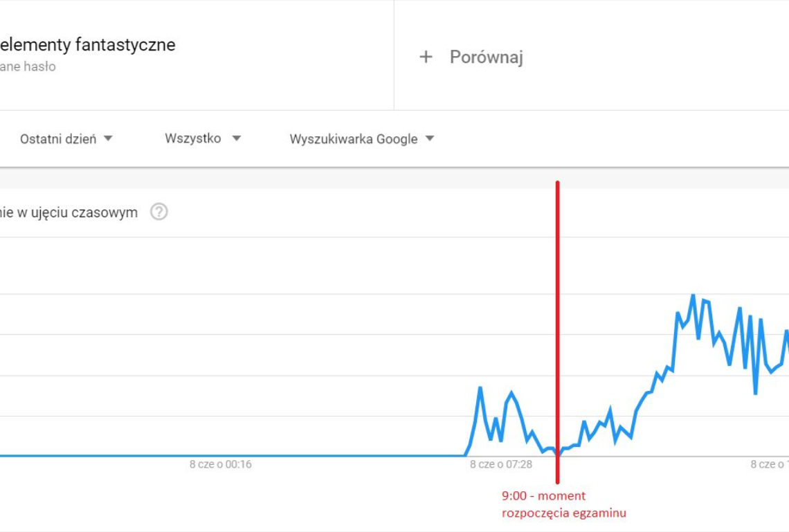Expand the Wszystko category filter
Viewport: 789px width, 532px height.
(193, 138)
